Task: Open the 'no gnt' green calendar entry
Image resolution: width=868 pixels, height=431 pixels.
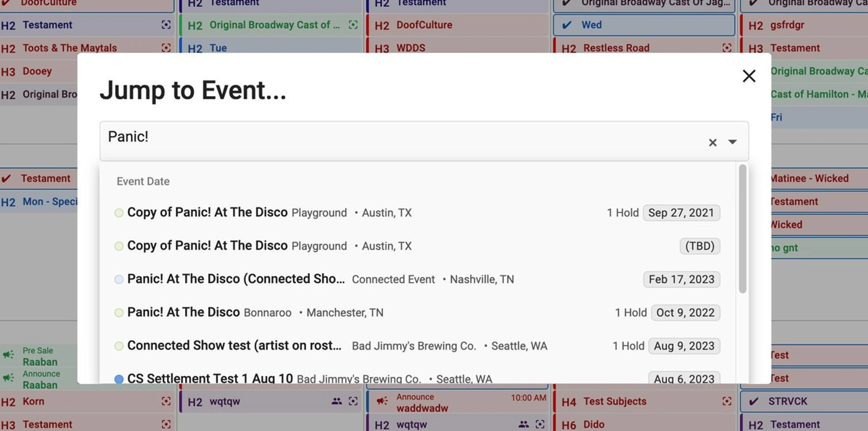Action: coord(819,248)
